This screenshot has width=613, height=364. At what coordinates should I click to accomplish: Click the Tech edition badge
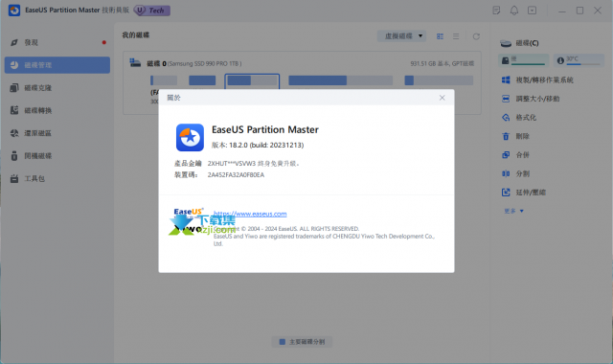tap(152, 11)
